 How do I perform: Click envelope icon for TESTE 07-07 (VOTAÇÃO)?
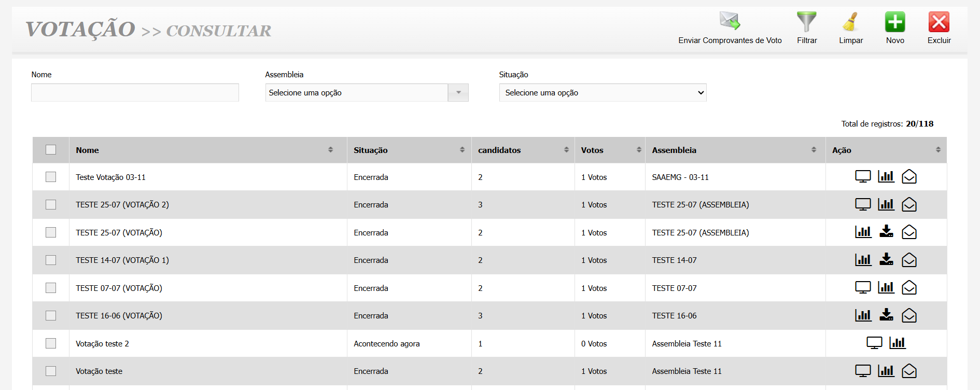click(x=909, y=288)
